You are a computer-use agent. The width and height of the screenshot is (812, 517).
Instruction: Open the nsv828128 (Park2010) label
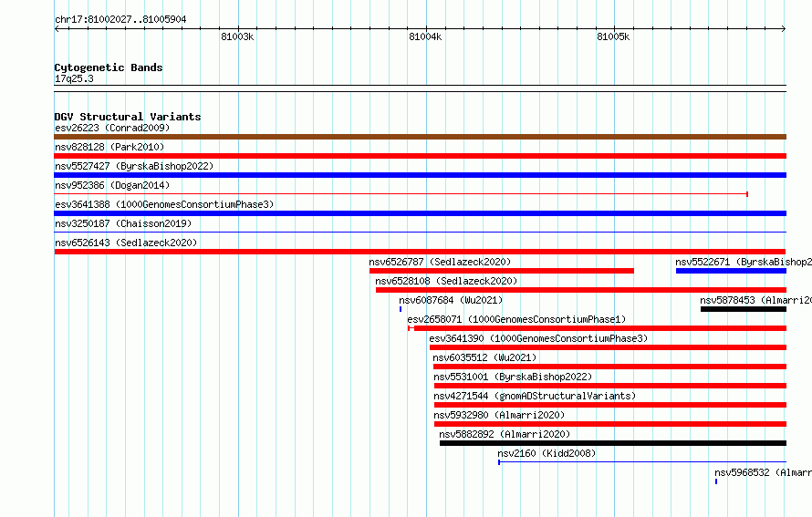click(109, 147)
